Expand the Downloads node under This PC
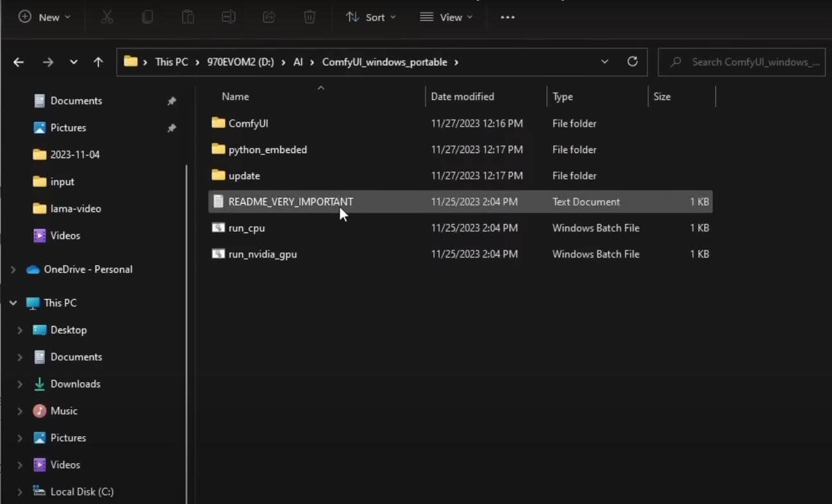The width and height of the screenshot is (832, 504). pyautogui.click(x=20, y=384)
